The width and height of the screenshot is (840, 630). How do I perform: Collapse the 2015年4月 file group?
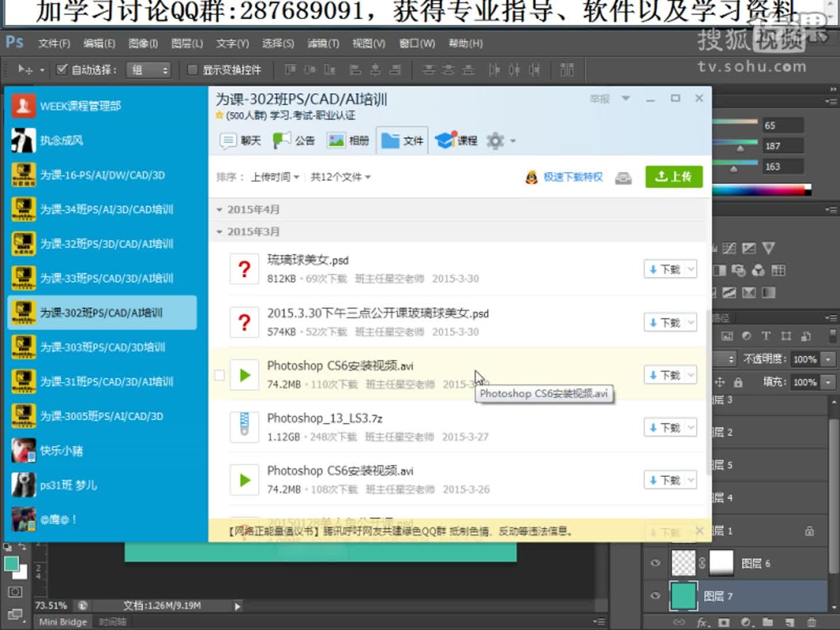219,209
